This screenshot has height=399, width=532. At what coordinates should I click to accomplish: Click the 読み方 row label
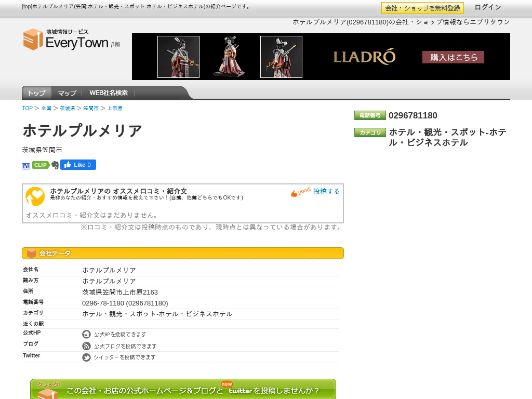pos(31,280)
